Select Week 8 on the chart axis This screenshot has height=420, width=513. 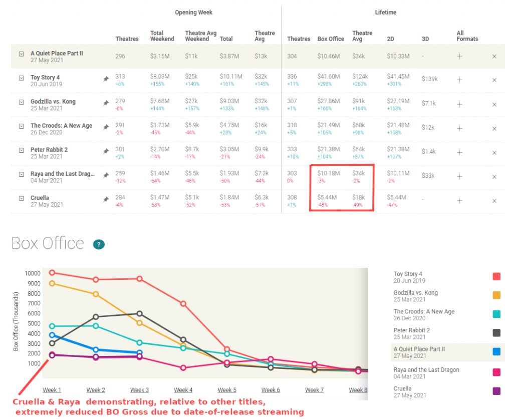358,390
